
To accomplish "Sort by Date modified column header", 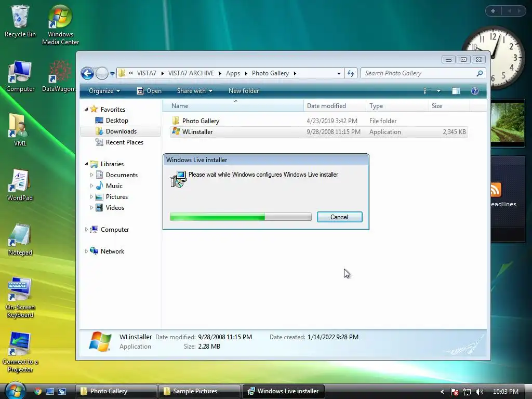I will tap(335, 106).
